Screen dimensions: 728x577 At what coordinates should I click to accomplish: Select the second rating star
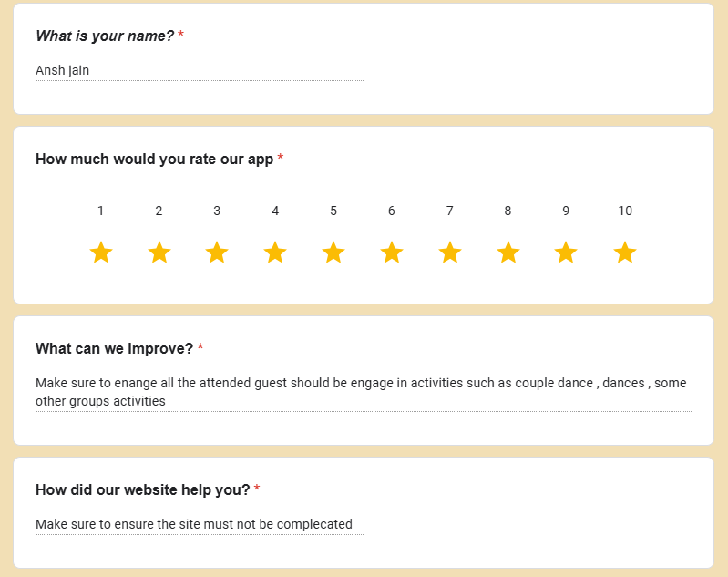coord(159,252)
